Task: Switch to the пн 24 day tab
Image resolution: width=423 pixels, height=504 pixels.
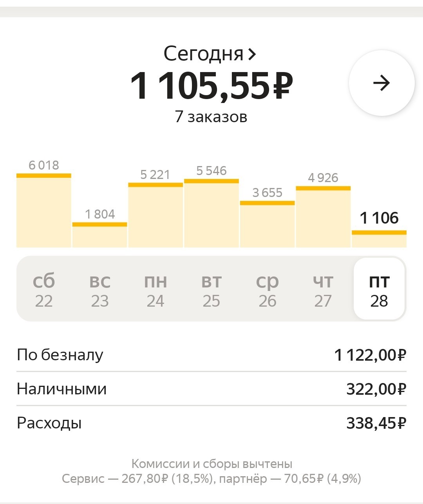Action: point(155,290)
